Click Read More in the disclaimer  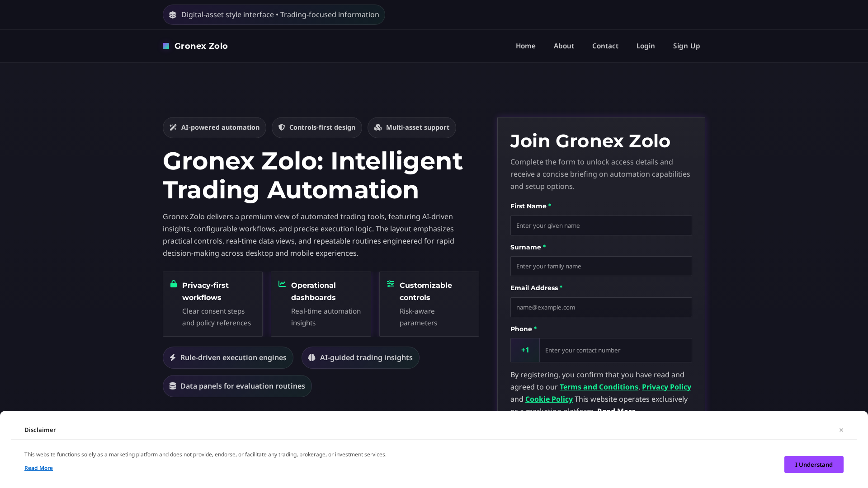coord(38,468)
